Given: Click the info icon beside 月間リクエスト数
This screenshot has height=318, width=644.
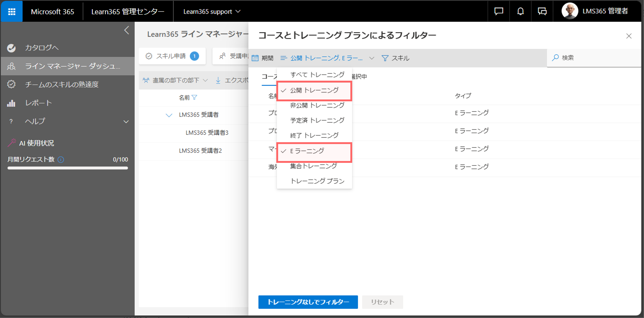Looking at the screenshot, I should point(61,160).
